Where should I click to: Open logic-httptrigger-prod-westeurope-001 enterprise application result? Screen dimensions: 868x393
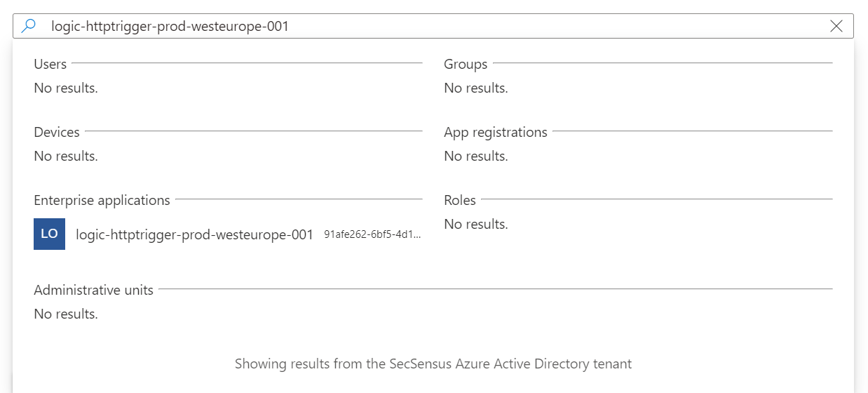[228, 234]
